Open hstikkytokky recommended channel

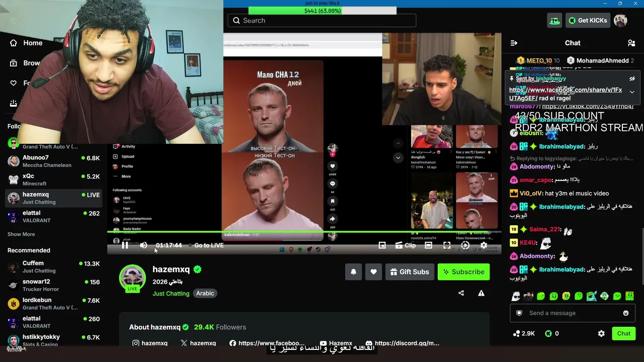(x=53, y=340)
